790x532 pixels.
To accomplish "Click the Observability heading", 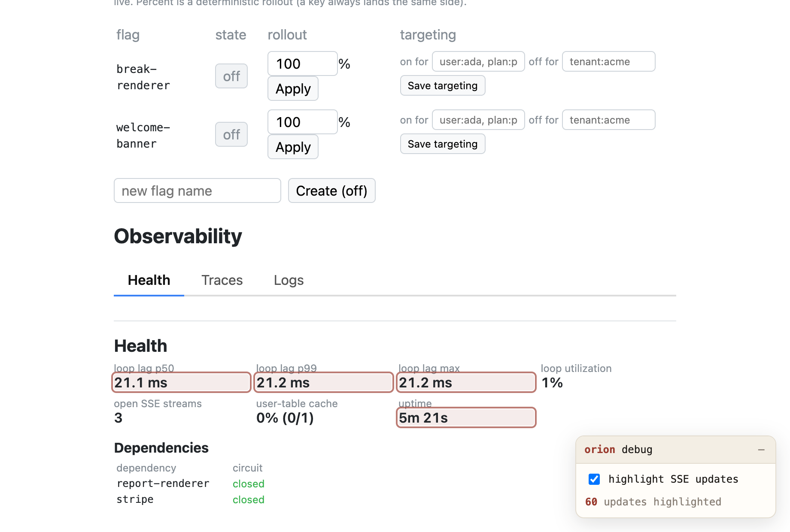I will click(178, 236).
